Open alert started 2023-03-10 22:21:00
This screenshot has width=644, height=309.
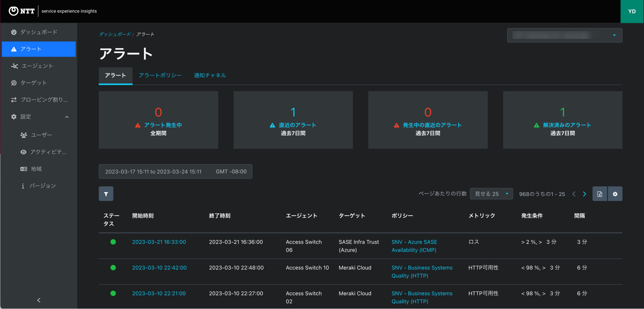click(159, 294)
